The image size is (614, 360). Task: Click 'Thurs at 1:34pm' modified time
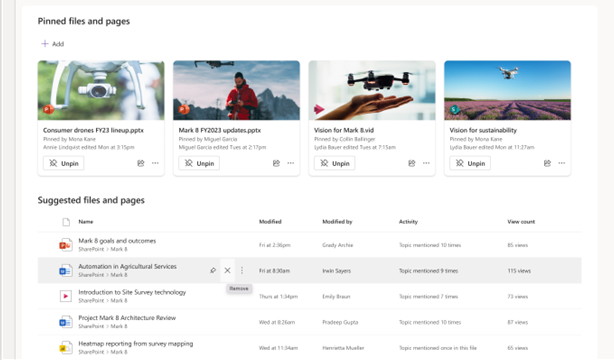pyautogui.click(x=278, y=297)
